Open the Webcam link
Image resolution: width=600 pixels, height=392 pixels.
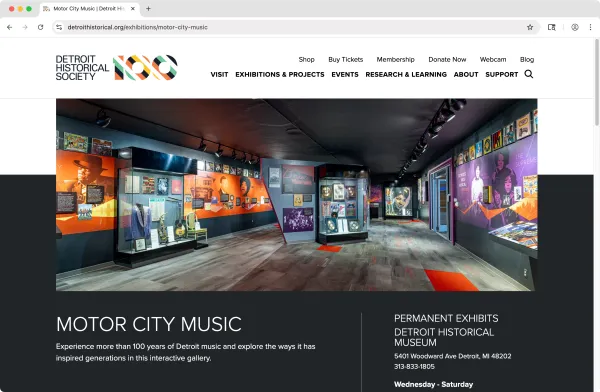[x=493, y=59]
